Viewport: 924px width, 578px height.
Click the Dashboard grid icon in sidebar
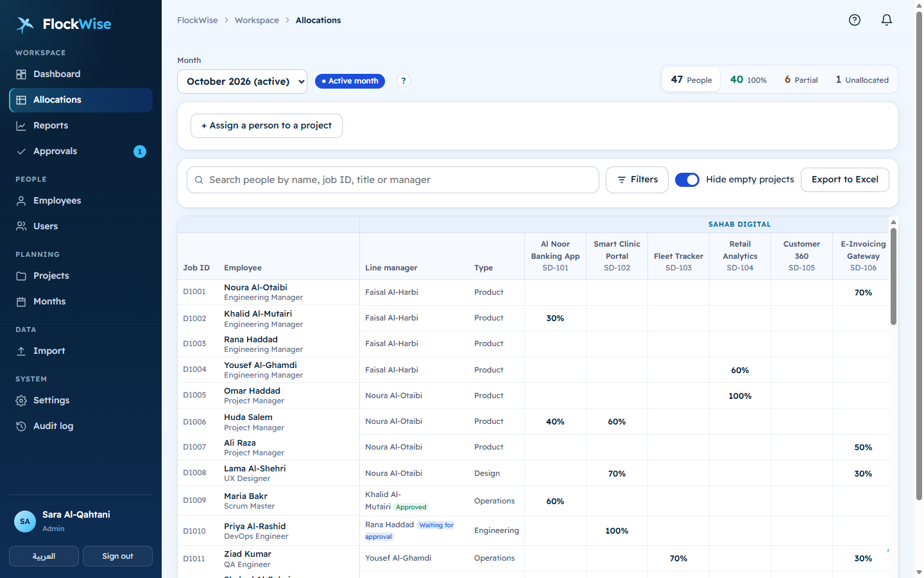[21, 74]
